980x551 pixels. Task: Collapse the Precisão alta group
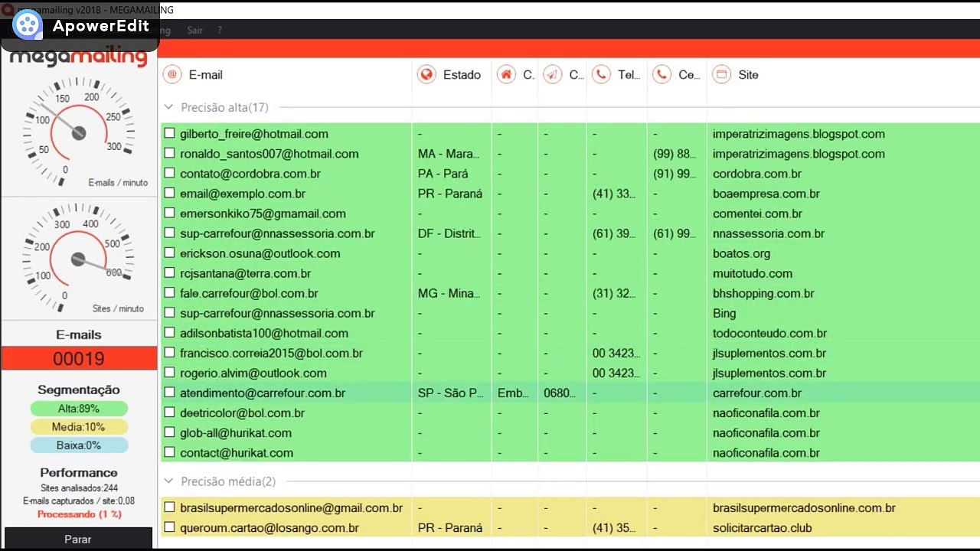169,107
